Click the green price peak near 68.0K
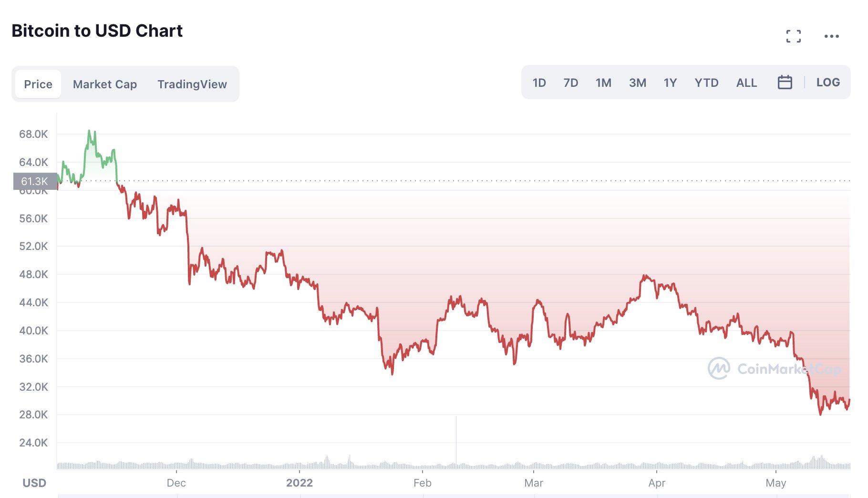 (x=89, y=131)
